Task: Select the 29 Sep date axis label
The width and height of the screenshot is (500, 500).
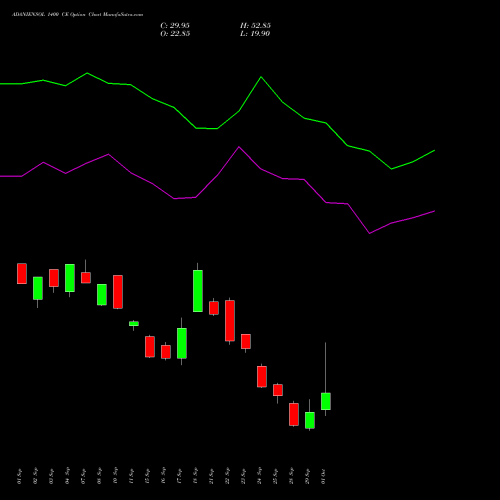Action: pyautogui.click(x=308, y=476)
